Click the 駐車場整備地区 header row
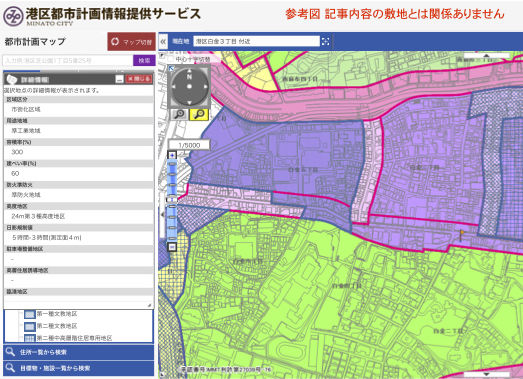This screenshot has height=379, width=523. 79,249
